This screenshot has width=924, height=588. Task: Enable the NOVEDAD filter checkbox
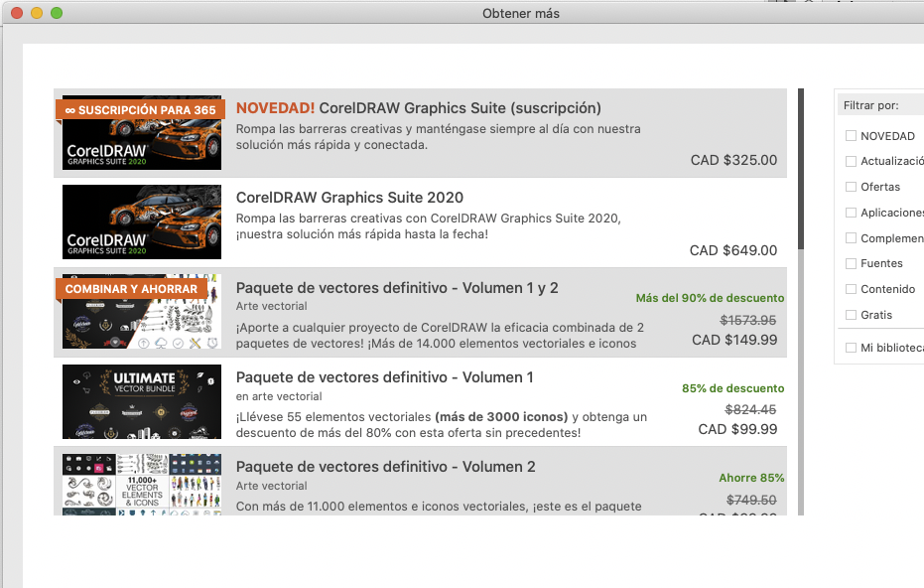851,136
